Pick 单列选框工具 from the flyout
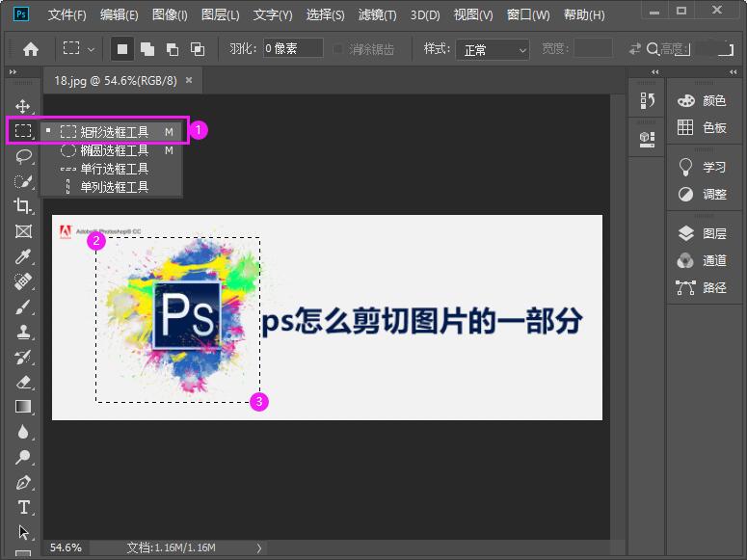Image resolution: width=747 pixels, height=560 pixels. (111, 187)
